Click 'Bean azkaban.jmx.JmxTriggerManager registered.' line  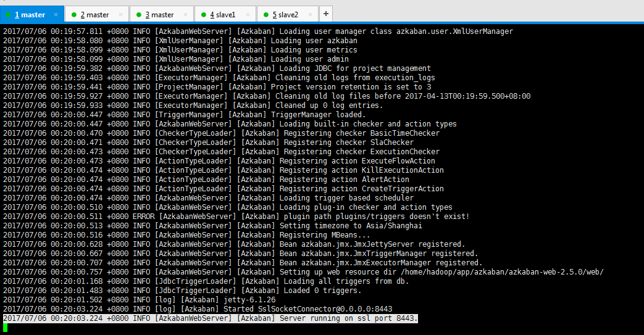378,253
